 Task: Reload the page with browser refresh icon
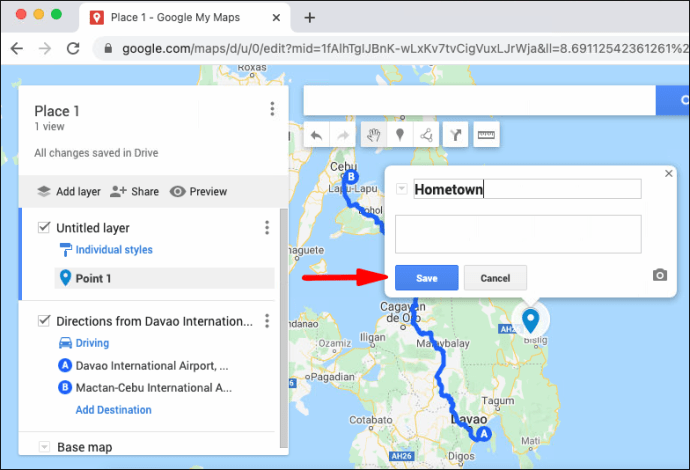click(x=72, y=48)
